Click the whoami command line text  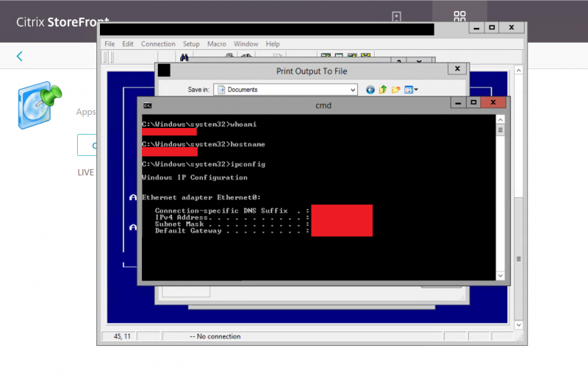[x=199, y=124]
